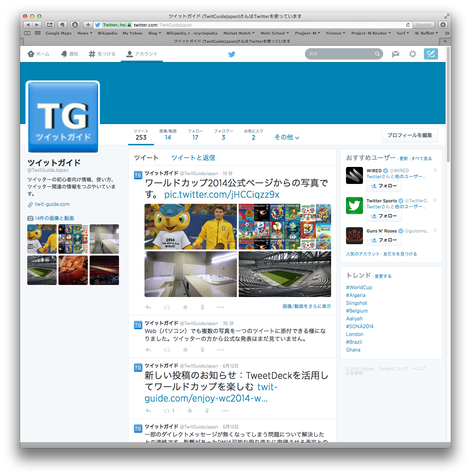Screen dimensions: 471x476
Task: Open the フォロワー 3 stat
Action: 223,135
